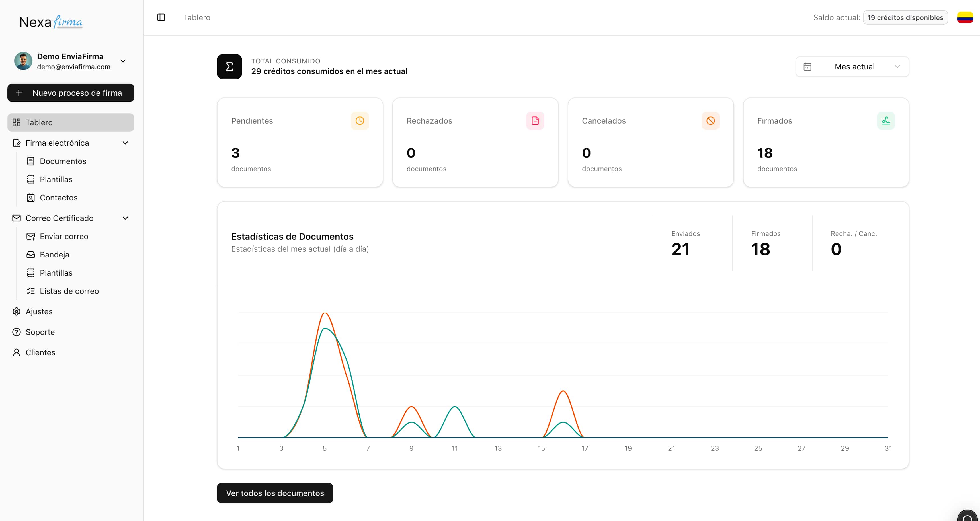Image resolution: width=980 pixels, height=521 pixels.
Task: Open the chat bubble widget
Action: tap(968, 516)
